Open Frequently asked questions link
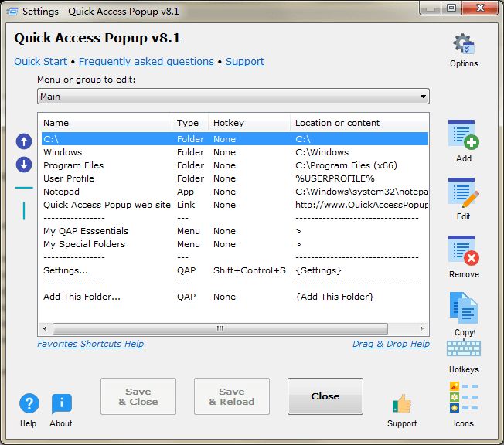This screenshot has height=445, width=504. 146,61
